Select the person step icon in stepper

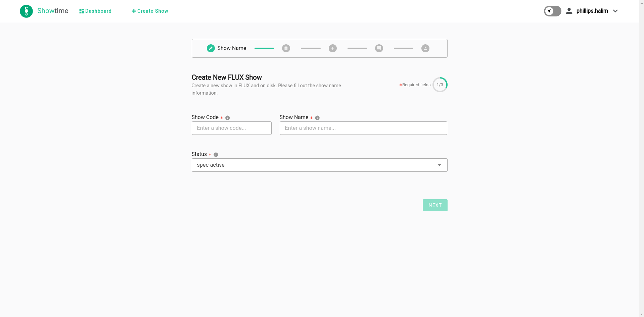pyautogui.click(x=425, y=48)
